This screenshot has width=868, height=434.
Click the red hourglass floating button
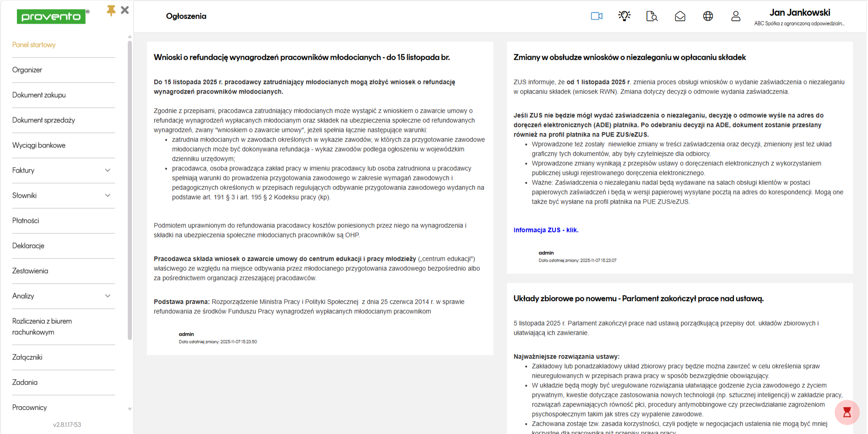[x=847, y=412]
